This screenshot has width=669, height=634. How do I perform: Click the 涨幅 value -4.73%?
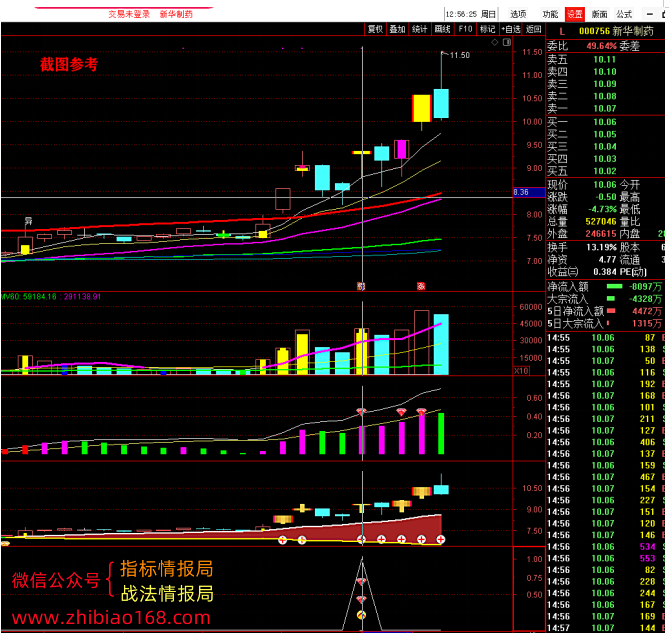602,209
